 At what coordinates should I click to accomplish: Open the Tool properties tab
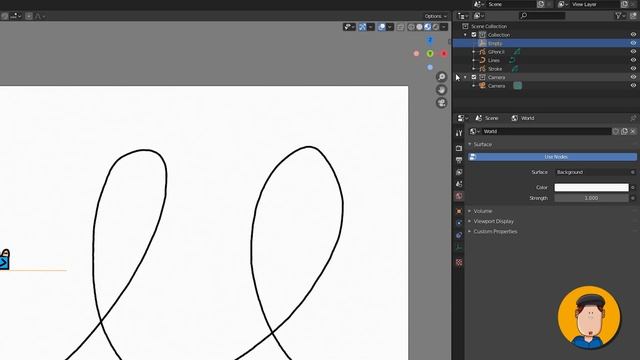point(459,133)
